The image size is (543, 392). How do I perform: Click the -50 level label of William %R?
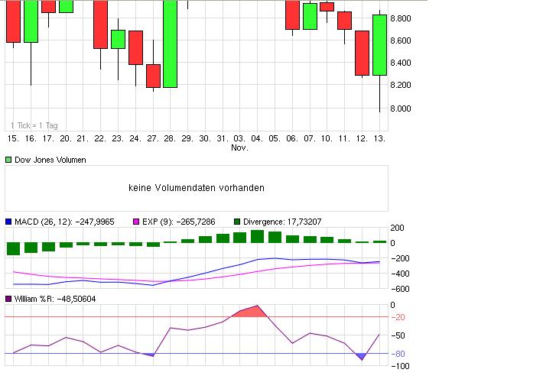click(x=398, y=335)
